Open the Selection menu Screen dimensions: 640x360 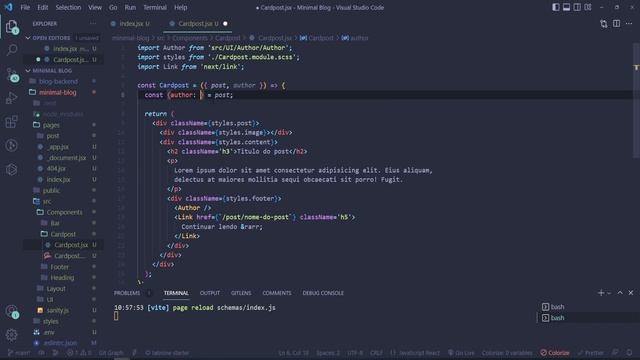[68, 7]
